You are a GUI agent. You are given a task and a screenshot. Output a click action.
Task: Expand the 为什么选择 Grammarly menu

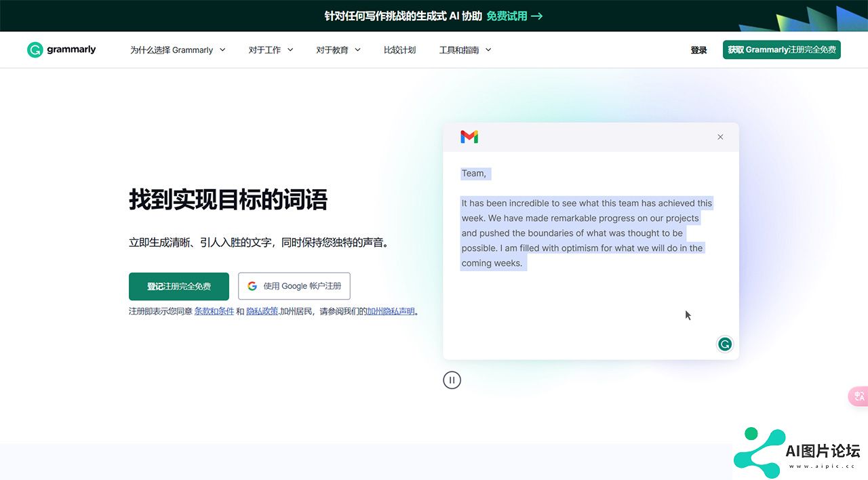tap(178, 50)
